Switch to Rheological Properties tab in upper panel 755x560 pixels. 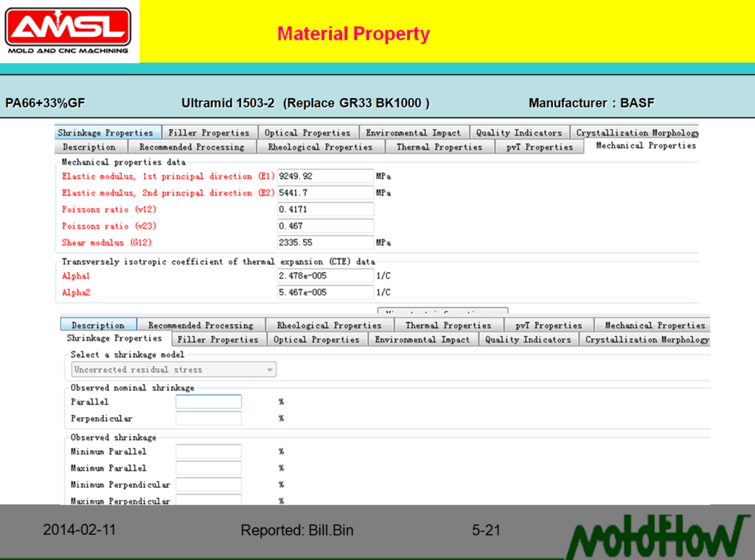[320, 147]
